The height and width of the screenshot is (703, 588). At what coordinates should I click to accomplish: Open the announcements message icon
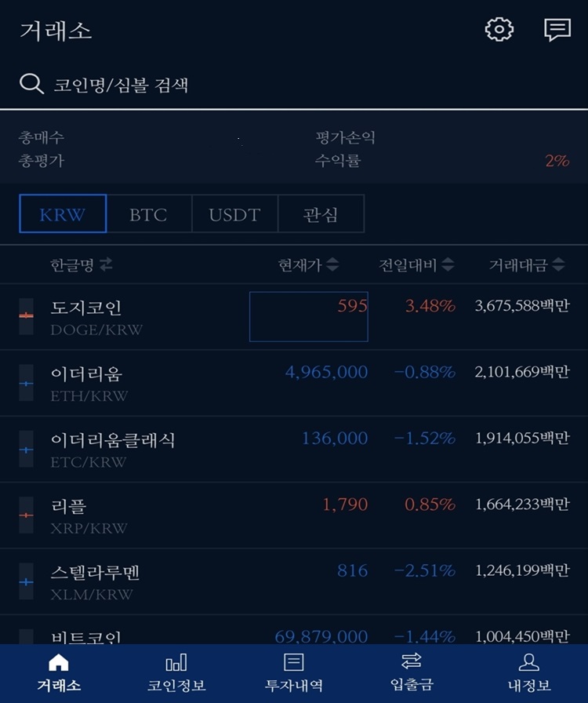[x=558, y=31]
